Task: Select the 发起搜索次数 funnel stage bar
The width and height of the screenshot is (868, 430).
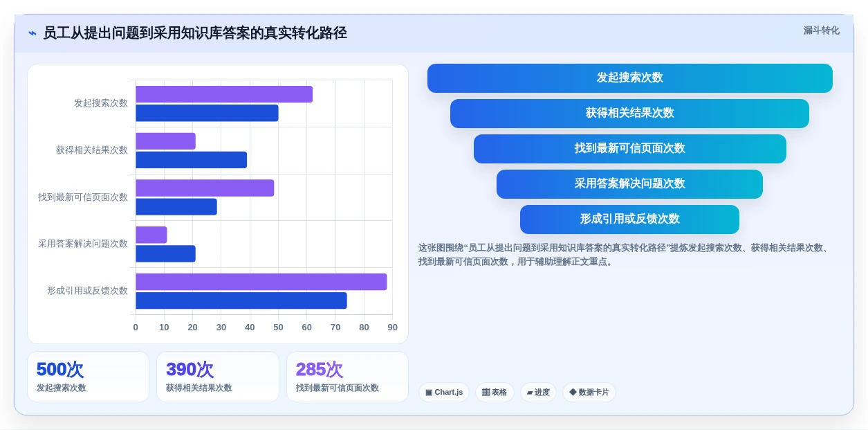Action: [629, 78]
